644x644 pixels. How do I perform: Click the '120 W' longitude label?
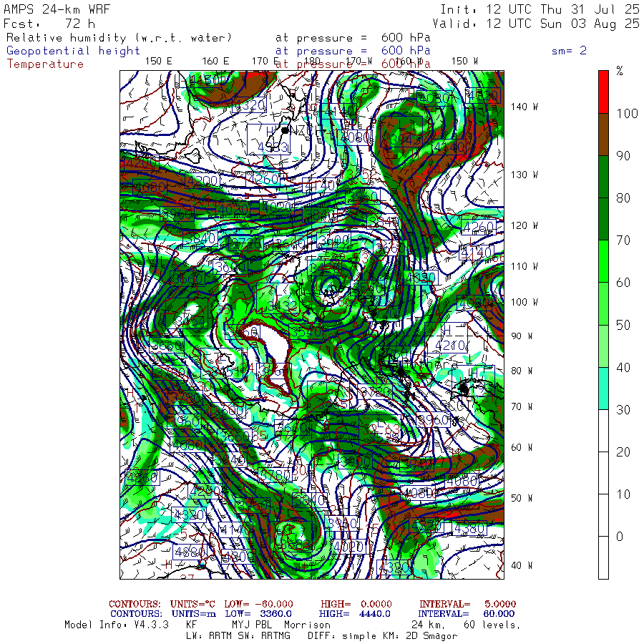(525, 226)
